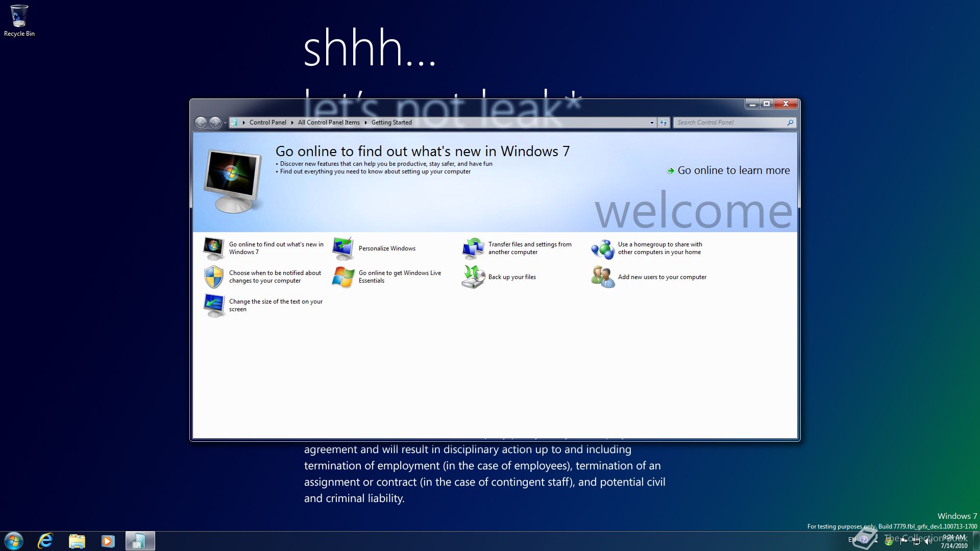Click the Add new users icon
The height and width of the screenshot is (551, 980).
click(603, 277)
